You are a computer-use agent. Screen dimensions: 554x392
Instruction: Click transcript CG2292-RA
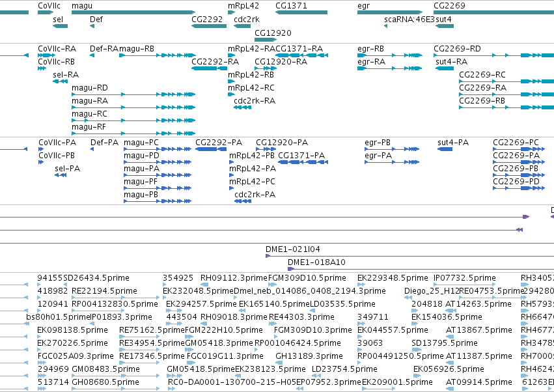pos(215,61)
